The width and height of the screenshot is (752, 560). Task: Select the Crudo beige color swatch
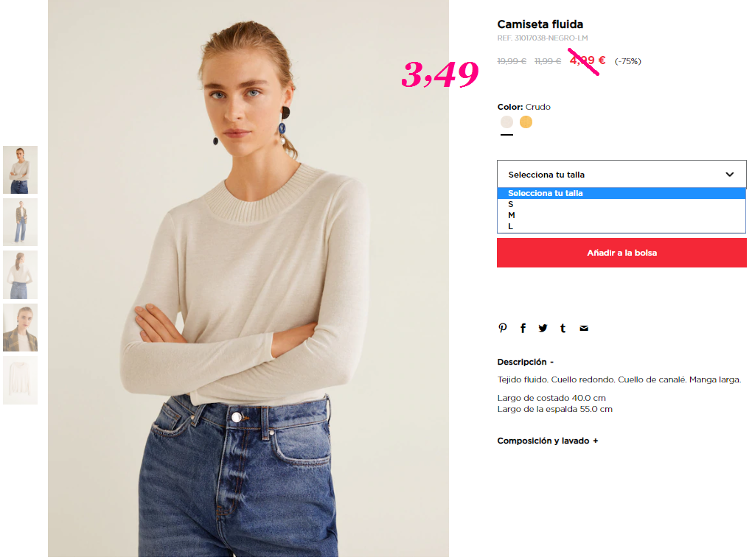click(506, 122)
